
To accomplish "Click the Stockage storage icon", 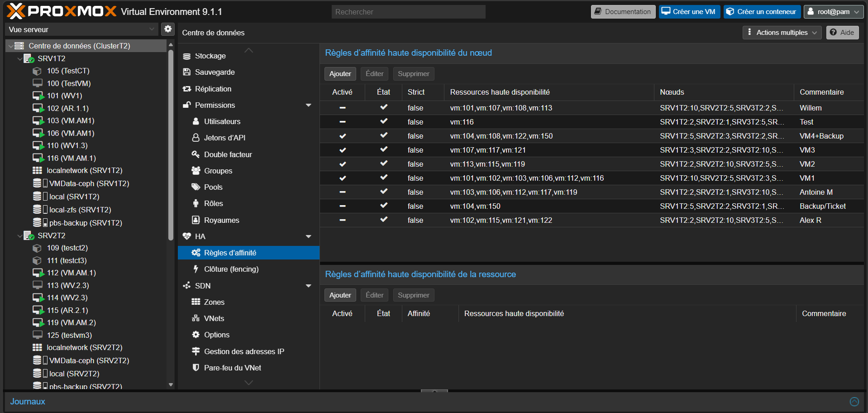I will 186,56.
